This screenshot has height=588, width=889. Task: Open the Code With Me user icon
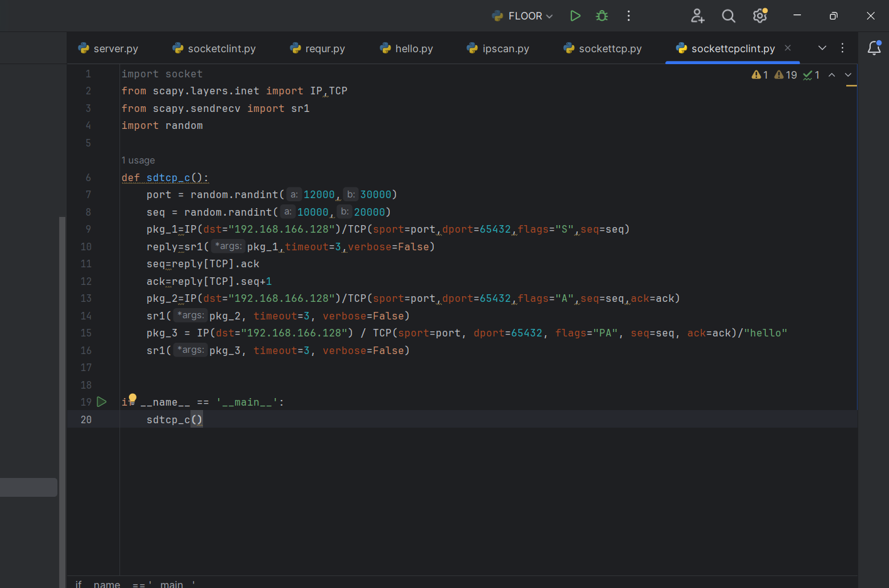point(697,16)
